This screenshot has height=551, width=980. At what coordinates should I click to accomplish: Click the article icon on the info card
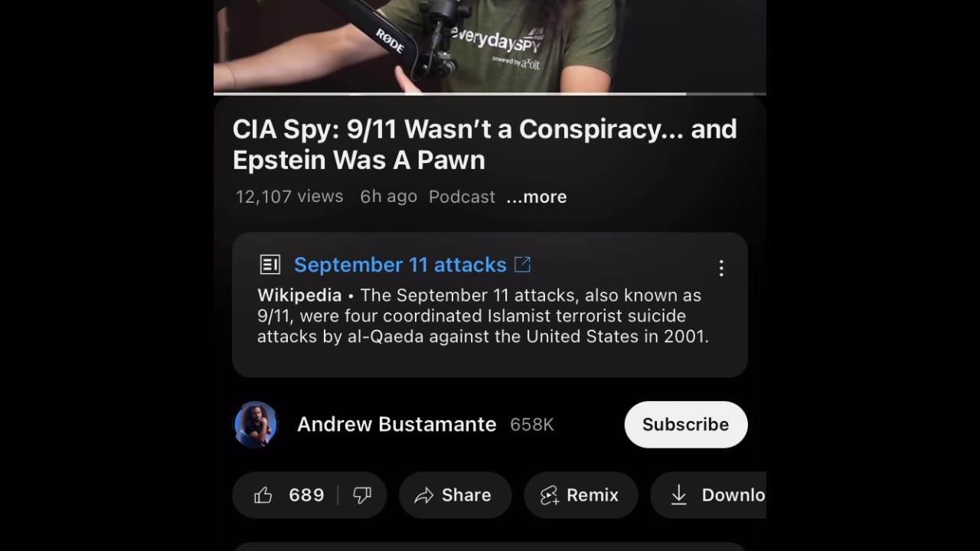tap(270, 265)
